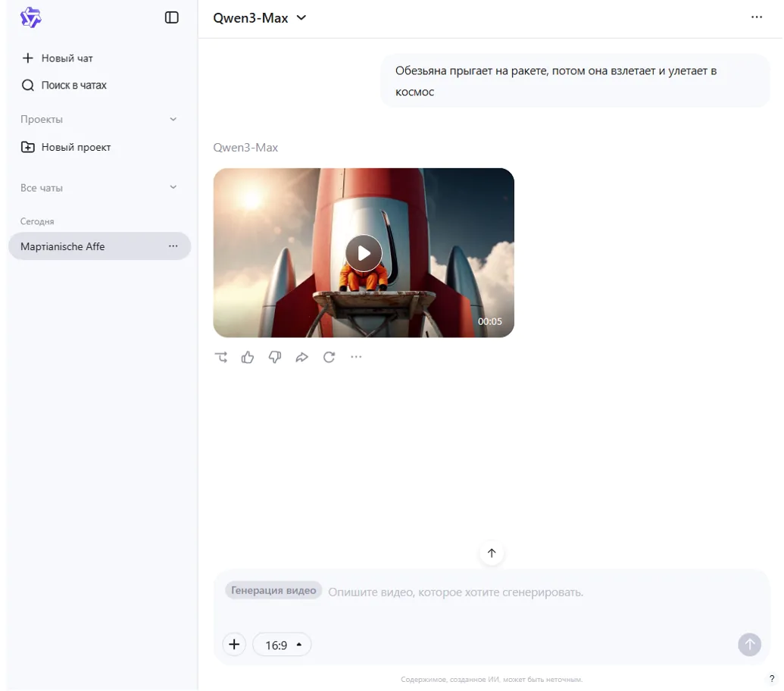Collapse the Проекты section chevron
The width and height of the screenshot is (784, 691).
tap(173, 119)
